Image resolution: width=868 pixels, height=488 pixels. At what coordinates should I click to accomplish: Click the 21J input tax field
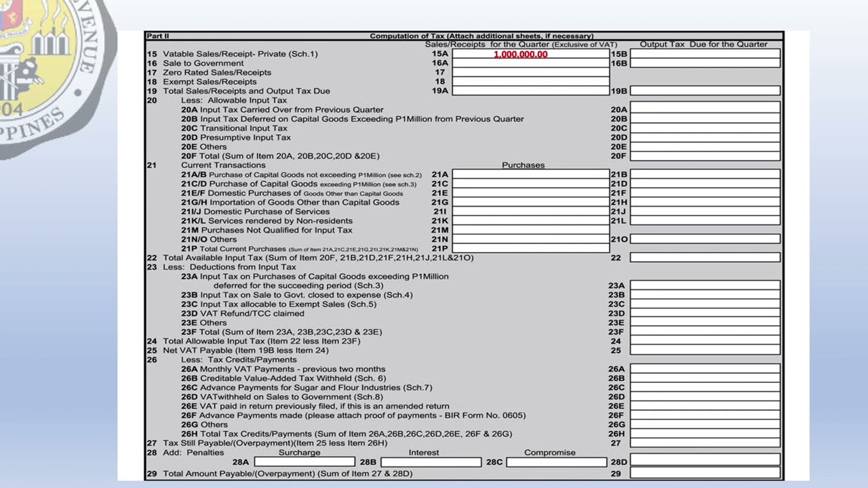(x=705, y=211)
